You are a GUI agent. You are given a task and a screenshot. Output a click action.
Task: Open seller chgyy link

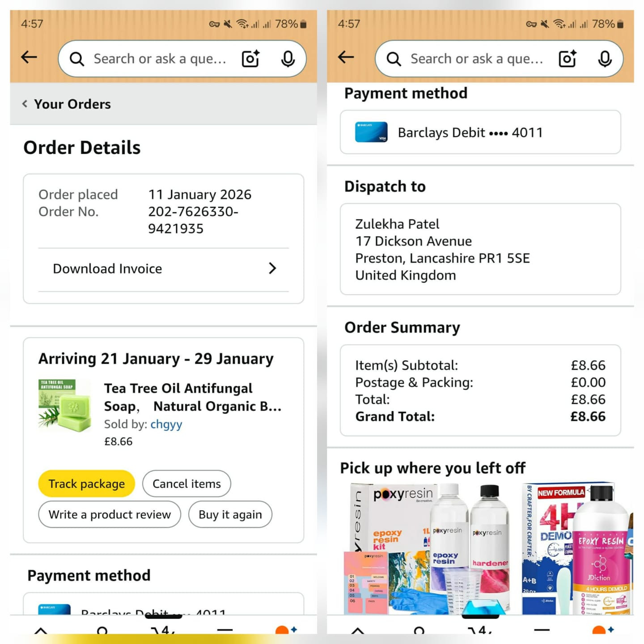point(166,424)
